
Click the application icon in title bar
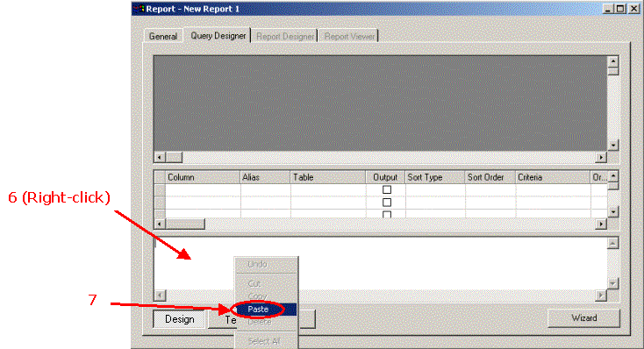(x=139, y=9)
